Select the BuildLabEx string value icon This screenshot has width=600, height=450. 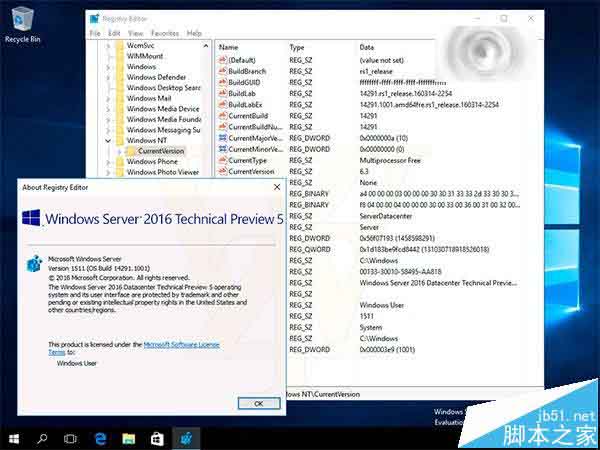tap(222, 104)
